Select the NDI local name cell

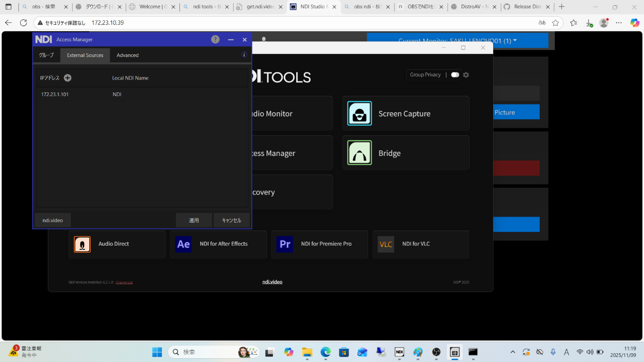click(x=117, y=94)
